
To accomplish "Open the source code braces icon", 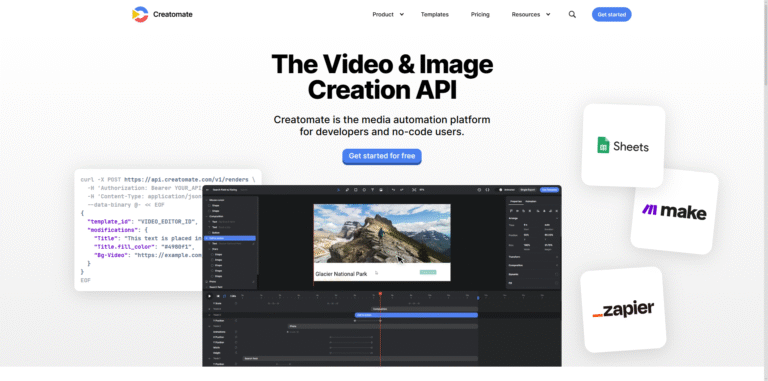I will point(487,190).
